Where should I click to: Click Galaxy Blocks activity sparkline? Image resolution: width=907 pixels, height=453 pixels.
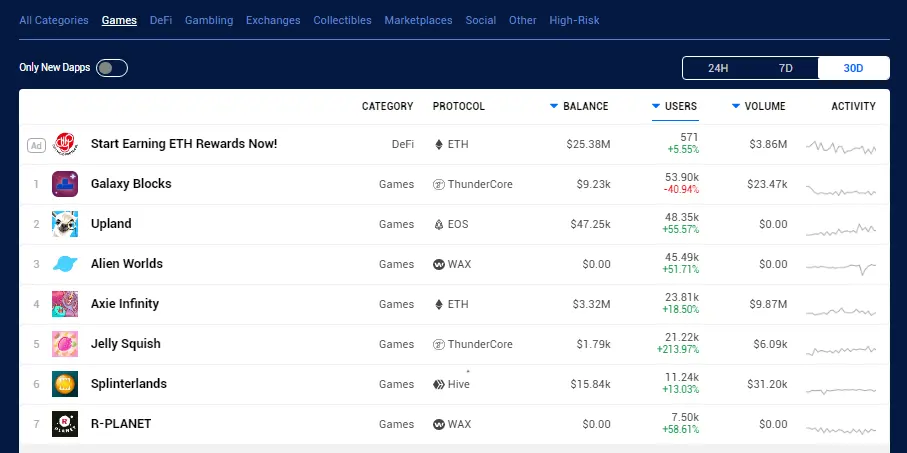tap(841, 190)
